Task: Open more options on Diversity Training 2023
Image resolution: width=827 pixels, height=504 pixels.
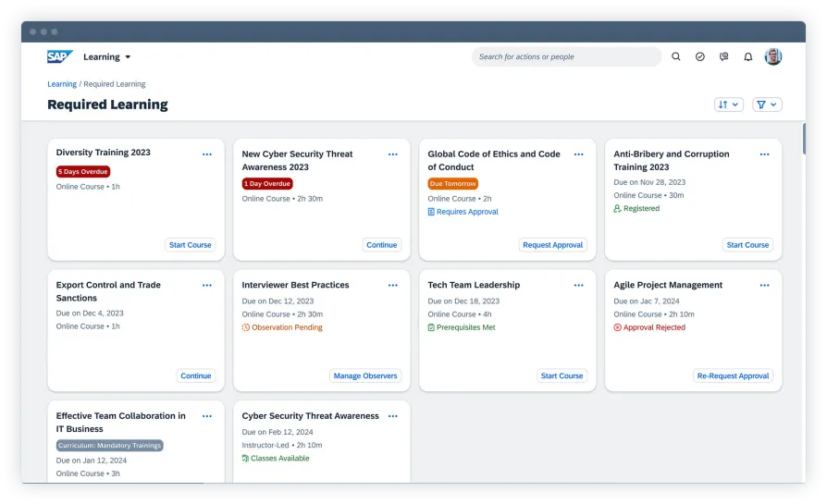Action: (x=207, y=154)
